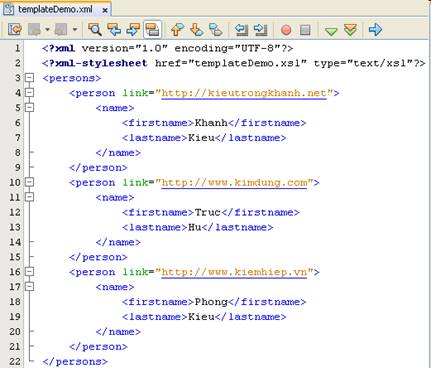Collapse the person fold on line 10

30,182
